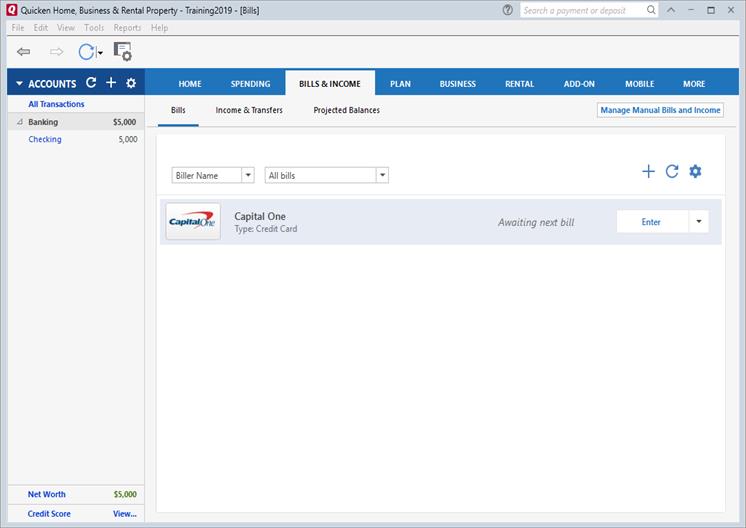Refresh the bills list

coord(672,171)
